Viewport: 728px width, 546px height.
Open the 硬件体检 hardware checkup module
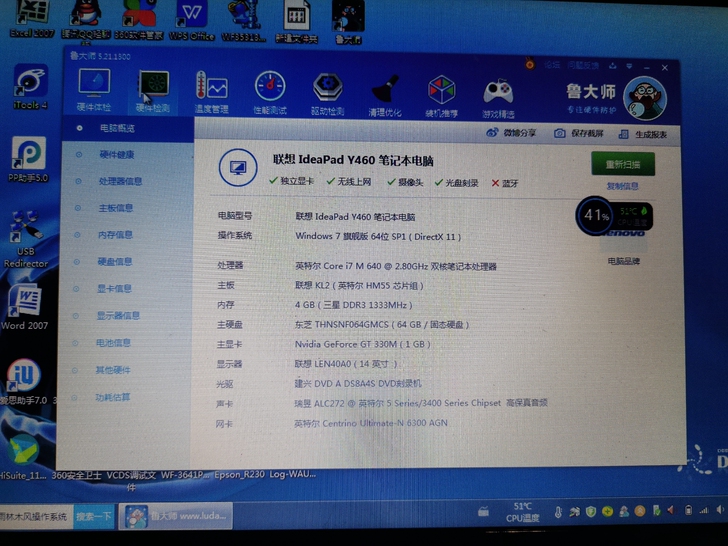[94, 91]
